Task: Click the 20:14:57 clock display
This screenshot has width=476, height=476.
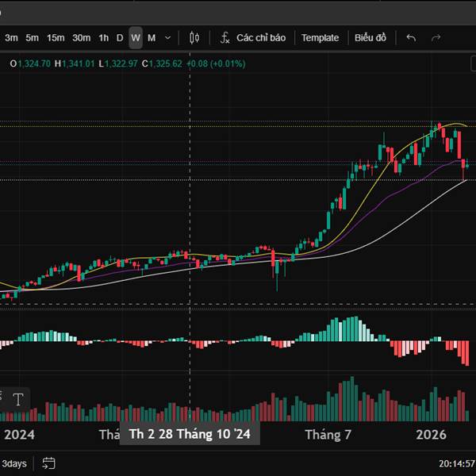Action: pyautogui.click(x=456, y=463)
